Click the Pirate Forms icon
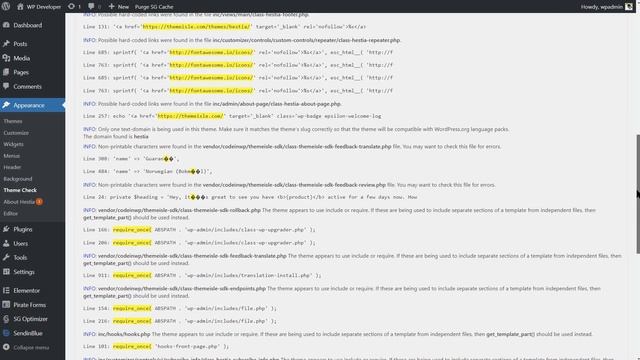 pos(6,304)
